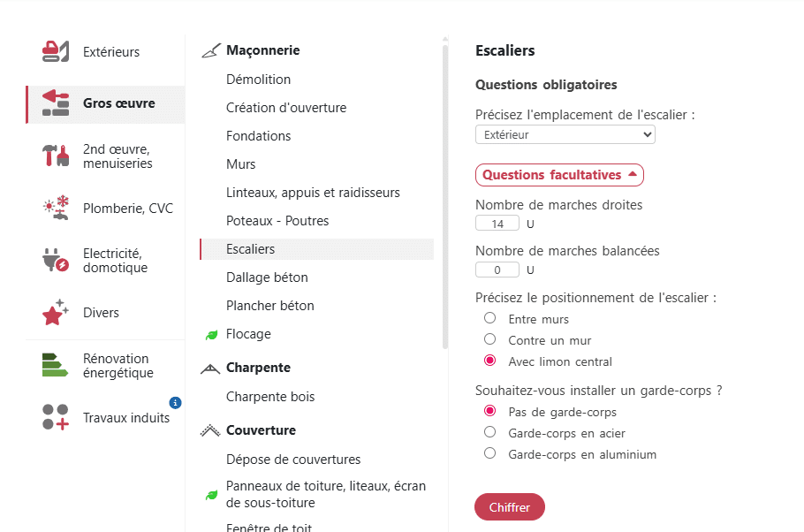The image size is (804, 532).
Task: Select Fondations in the Maçonnerie list
Action: (x=258, y=136)
